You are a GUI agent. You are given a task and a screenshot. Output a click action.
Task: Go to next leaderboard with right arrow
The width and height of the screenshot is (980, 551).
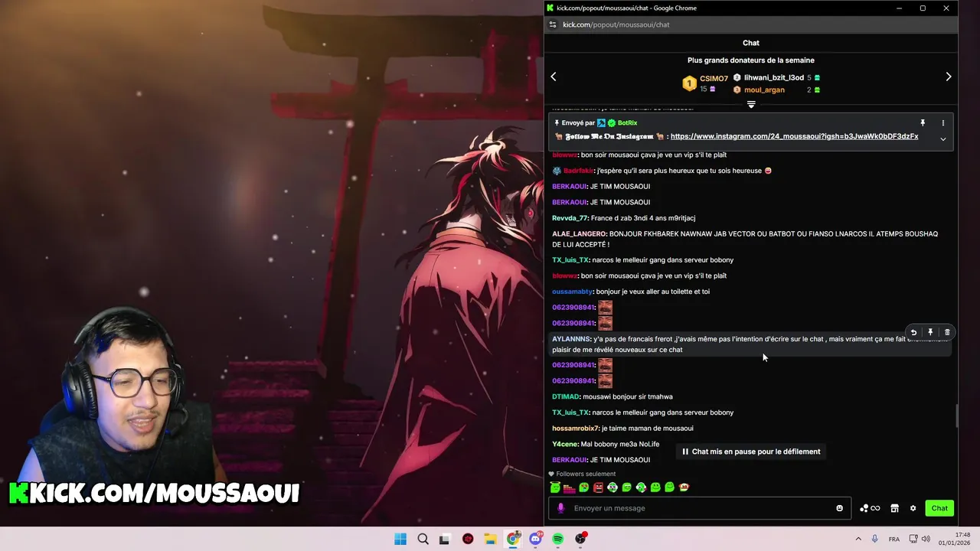(x=948, y=77)
